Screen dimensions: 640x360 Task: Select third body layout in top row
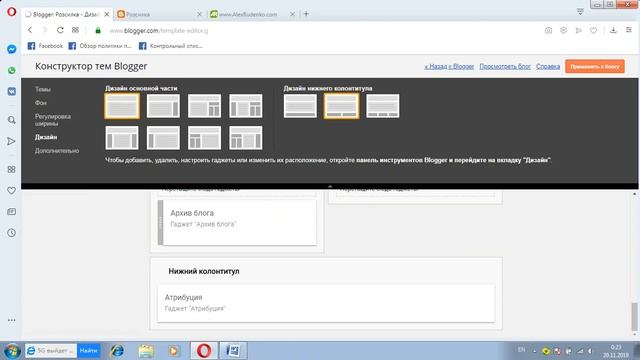[204, 106]
